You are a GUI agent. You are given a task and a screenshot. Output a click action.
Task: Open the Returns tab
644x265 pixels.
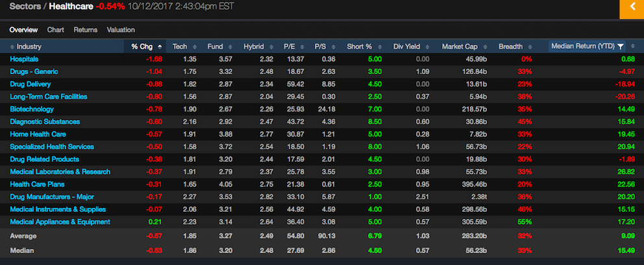pos(86,30)
